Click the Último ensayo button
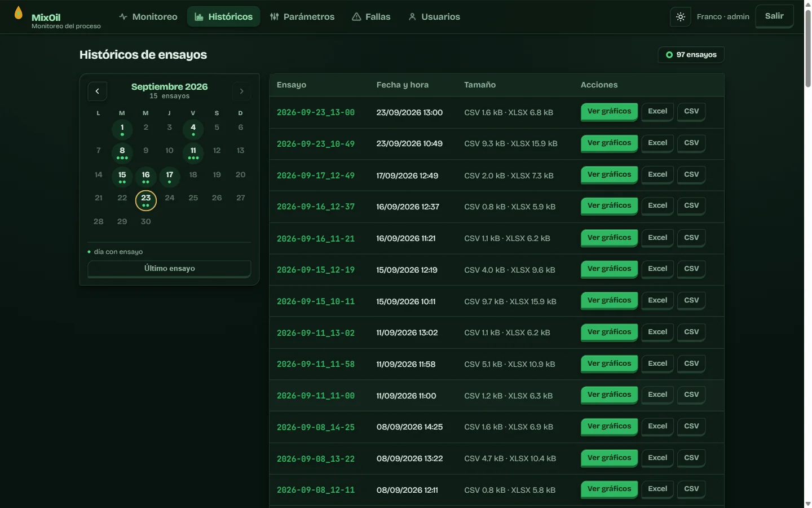The height and width of the screenshot is (508, 812). pyautogui.click(x=169, y=269)
